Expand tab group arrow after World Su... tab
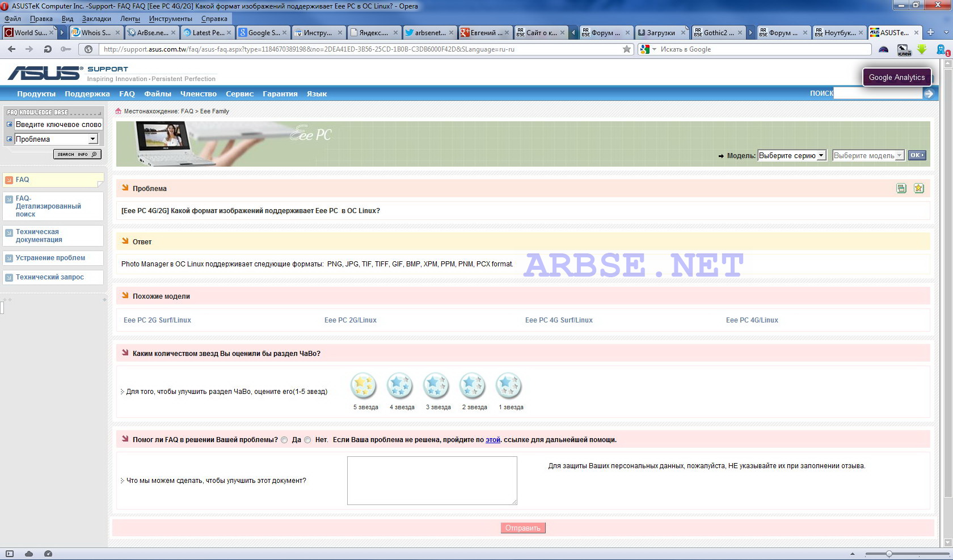The height and width of the screenshot is (560, 953). tap(62, 33)
